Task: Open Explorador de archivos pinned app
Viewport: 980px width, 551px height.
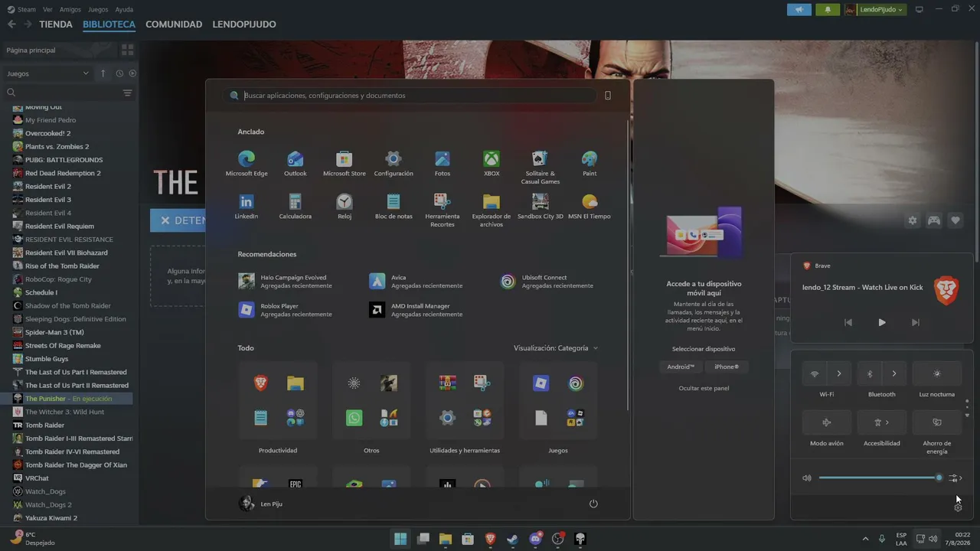Action: click(x=492, y=210)
